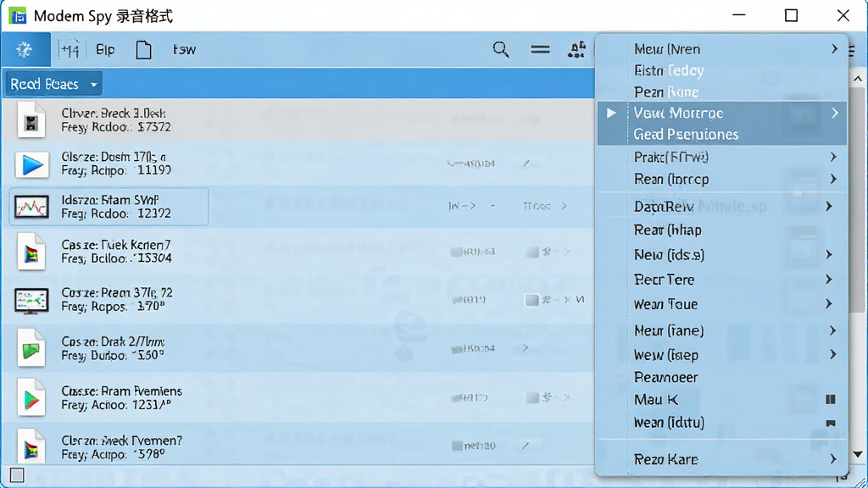Click the monitor icon beside 'Peam 37'

point(31,301)
